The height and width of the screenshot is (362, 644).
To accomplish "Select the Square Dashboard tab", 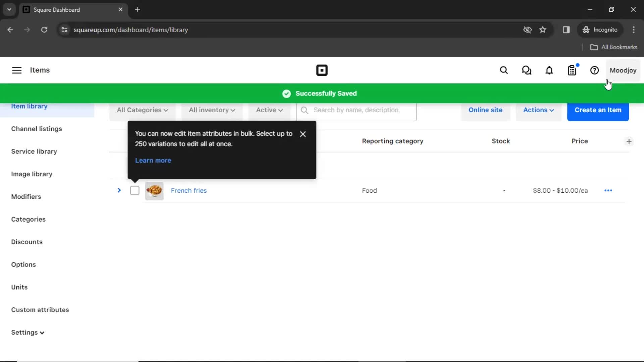I will click(x=73, y=10).
